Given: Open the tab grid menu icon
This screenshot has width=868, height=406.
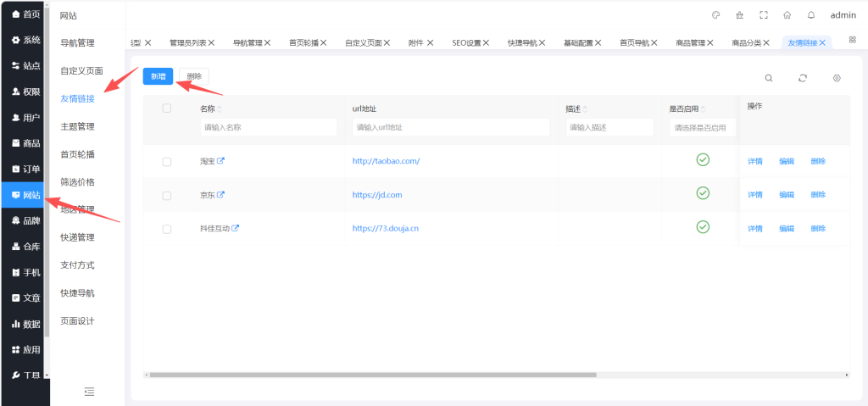Looking at the screenshot, I should coord(853,40).
